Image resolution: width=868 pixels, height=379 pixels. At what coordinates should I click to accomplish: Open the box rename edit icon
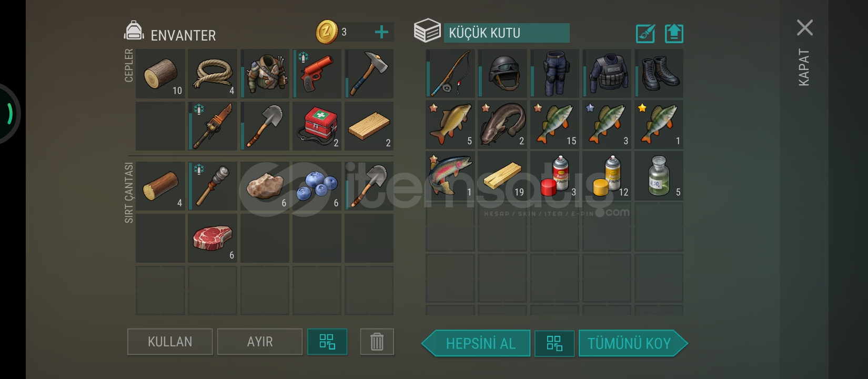[x=645, y=34]
